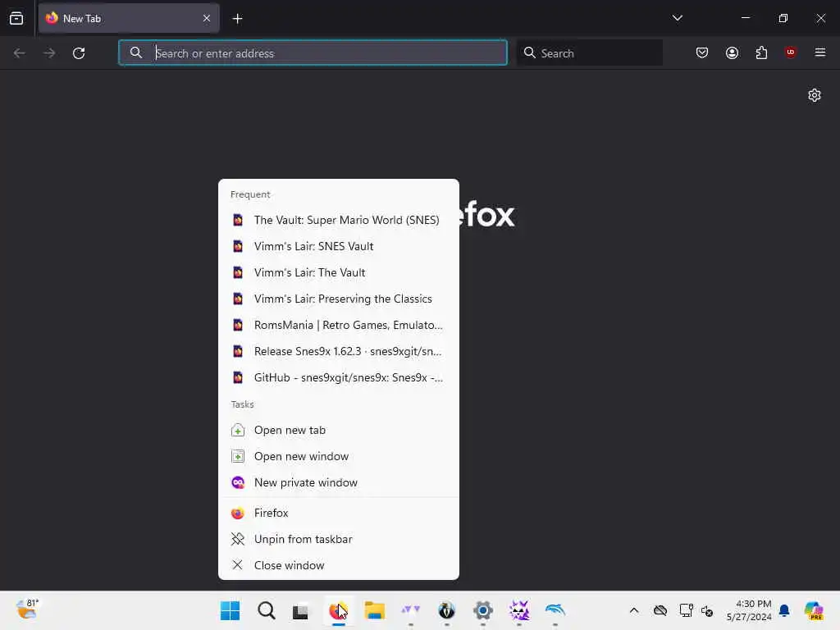Image resolution: width=840 pixels, height=630 pixels.
Task: Open the OneDrive cloud tray icon
Action: 660,610
